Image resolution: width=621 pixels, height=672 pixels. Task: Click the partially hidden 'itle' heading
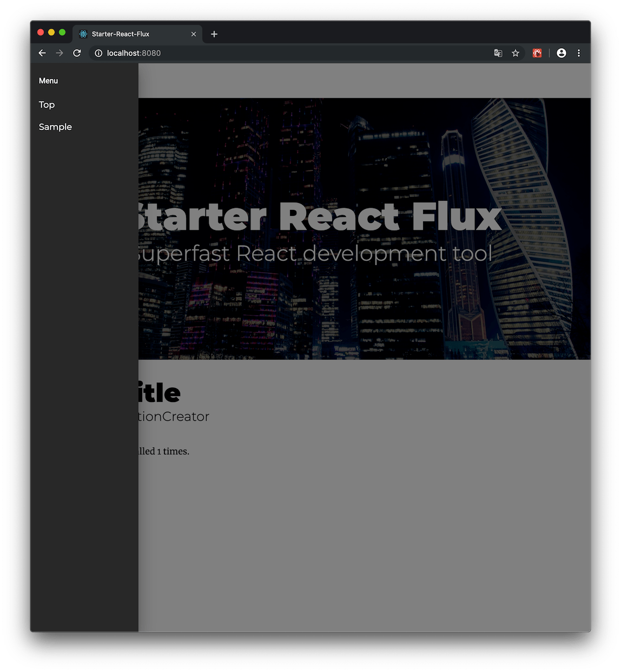159,393
